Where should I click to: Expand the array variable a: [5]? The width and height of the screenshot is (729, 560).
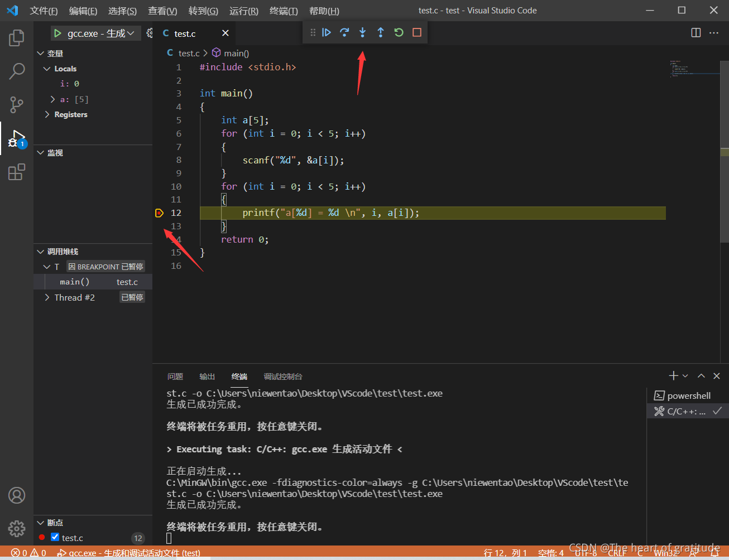(x=53, y=99)
